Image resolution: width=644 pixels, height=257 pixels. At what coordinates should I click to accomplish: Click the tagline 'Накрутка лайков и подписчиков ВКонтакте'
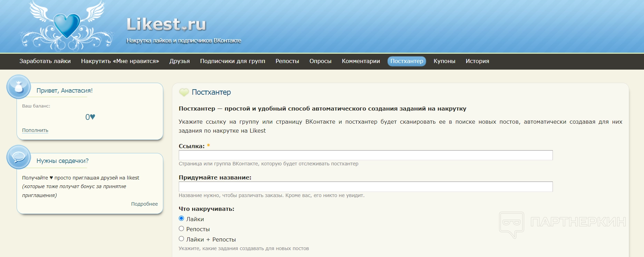point(184,41)
